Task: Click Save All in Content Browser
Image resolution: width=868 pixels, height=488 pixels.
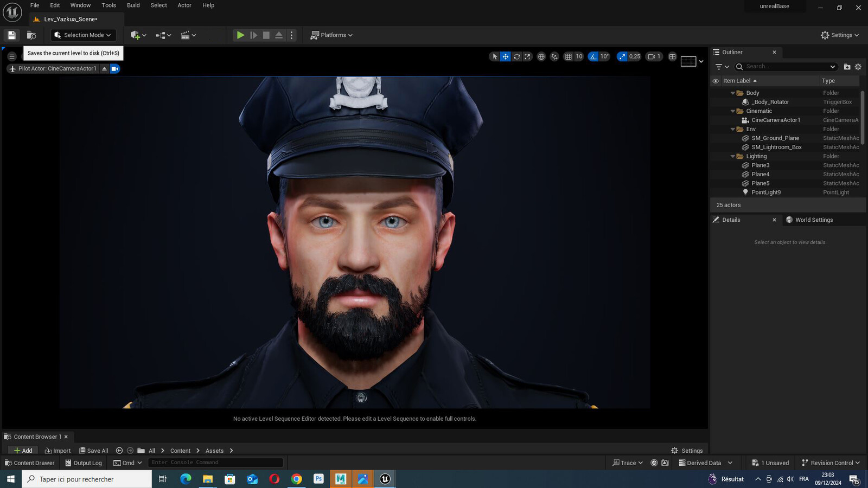Action: click(x=94, y=451)
